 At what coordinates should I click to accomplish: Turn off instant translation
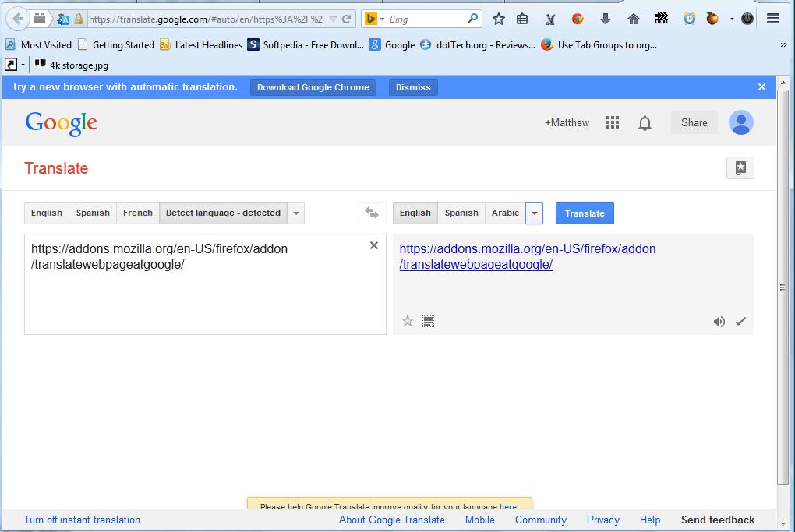click(x=82, y=520)
